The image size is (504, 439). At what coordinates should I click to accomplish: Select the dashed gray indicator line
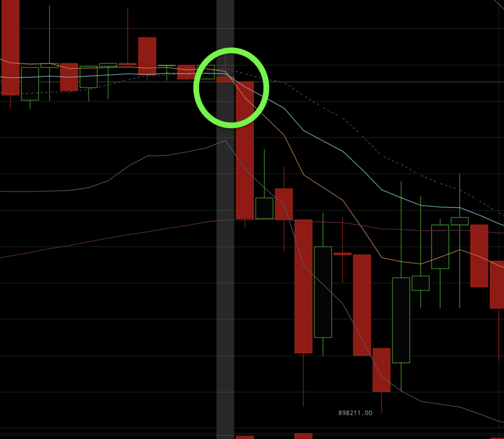coord(381,155)
